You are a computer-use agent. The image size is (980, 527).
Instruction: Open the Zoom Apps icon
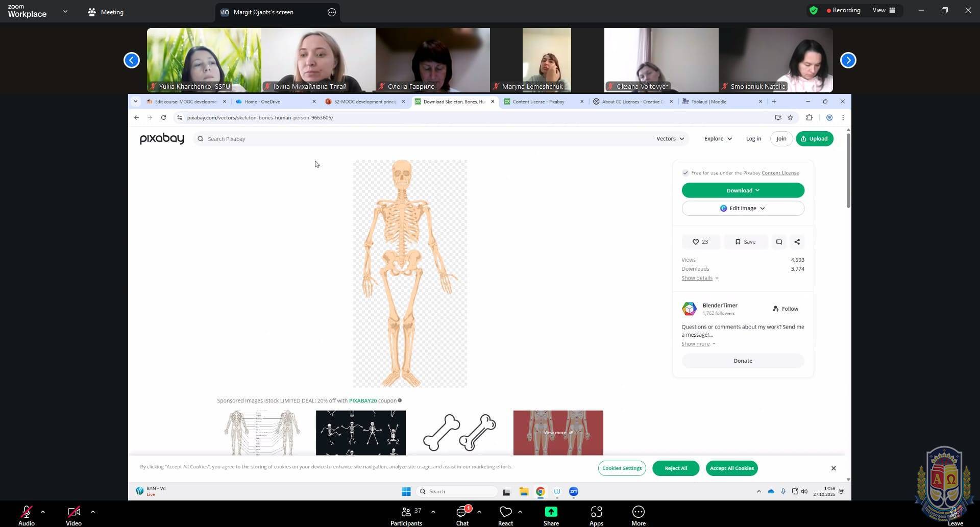(596, 512)
